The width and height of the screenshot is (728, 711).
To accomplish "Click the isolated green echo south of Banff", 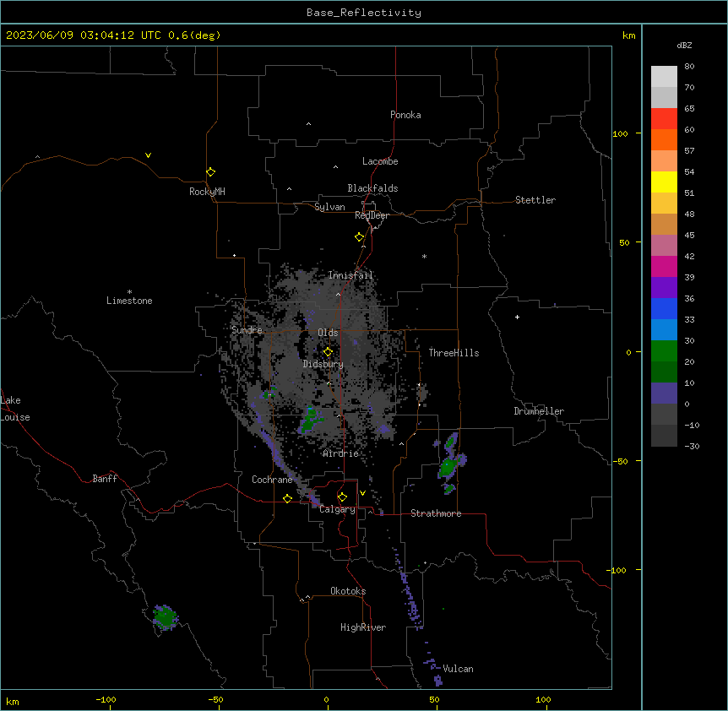I will [x=165, y=617].
